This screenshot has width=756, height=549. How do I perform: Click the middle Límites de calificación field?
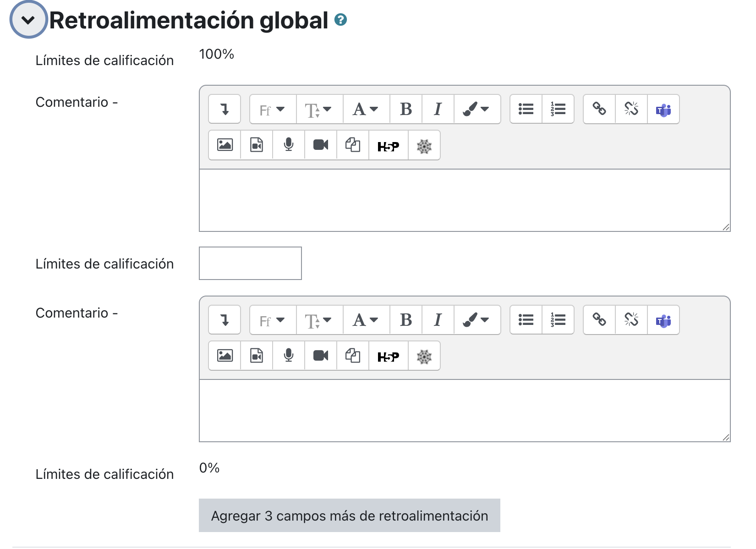click(250, 263)
